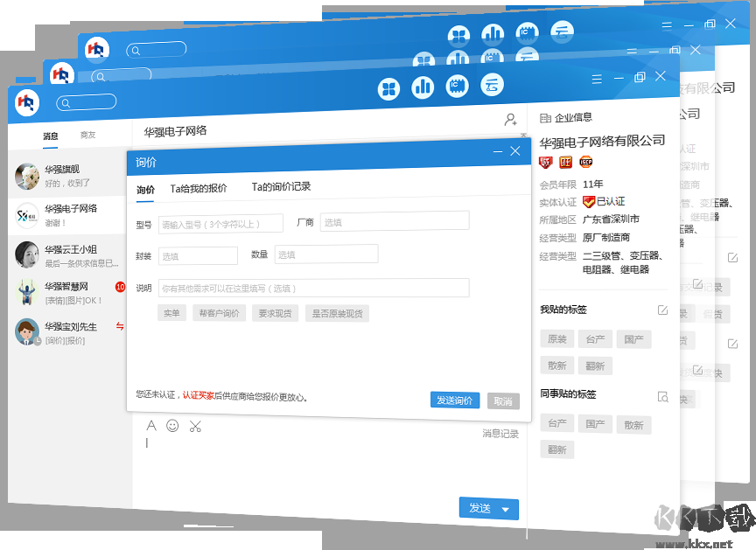
Task: Open chat with 华强电子网络
Action: point(67,215)
